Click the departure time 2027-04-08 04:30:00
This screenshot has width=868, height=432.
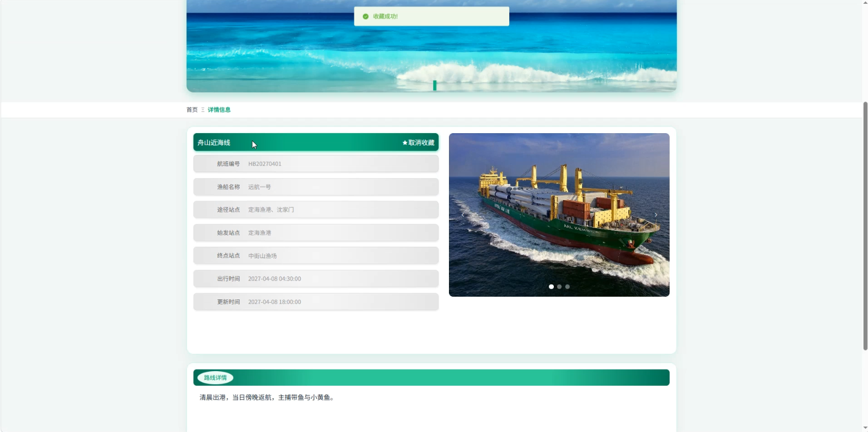[274, 279]
